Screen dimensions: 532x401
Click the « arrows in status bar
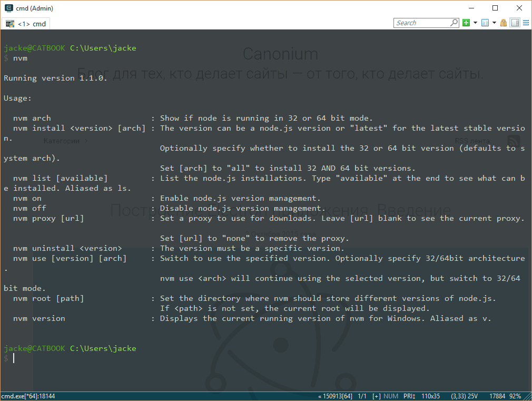[x=320, y=396]
